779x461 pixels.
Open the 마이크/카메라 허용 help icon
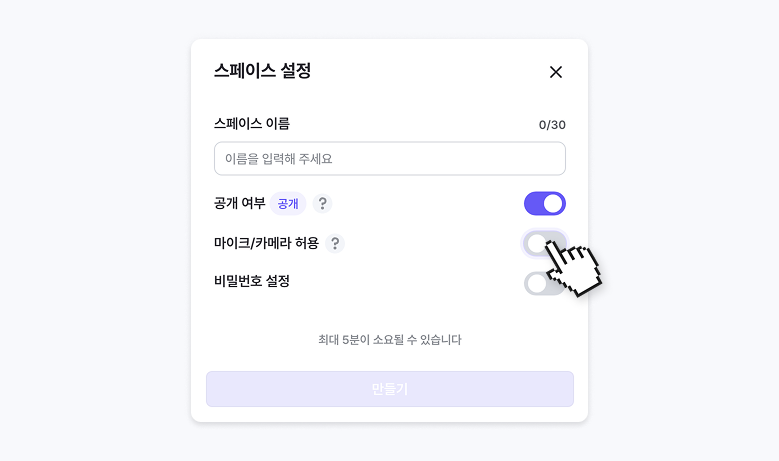[x=335, y=243]
